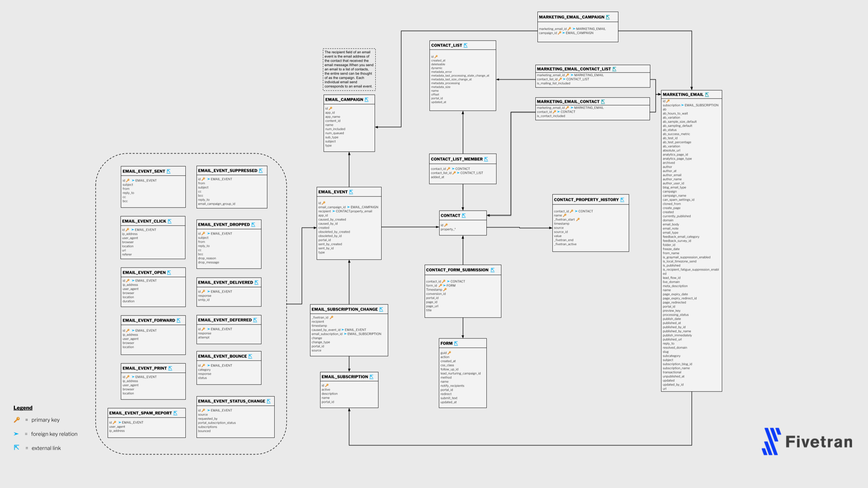Click external link icon next to CONTACT_LIST
This screenshot has height=488, width=868.
pos(466,45)
